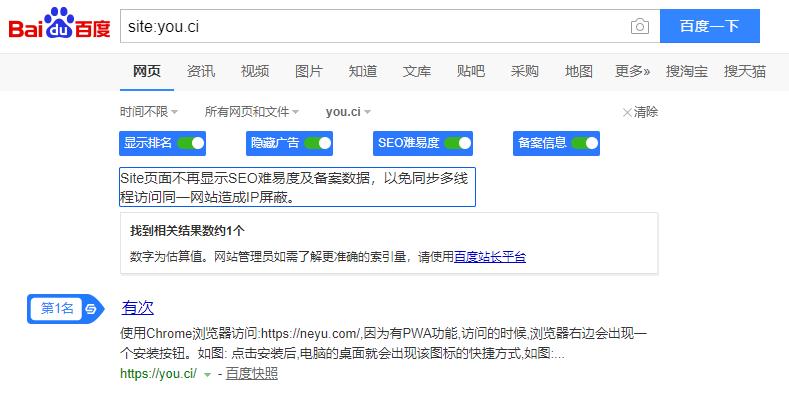Image resolution: width=789 pixels, height=400 pixels.
Task: Click the 使用Chrome浏览器访问 result snippet
Action: [383, 344]
